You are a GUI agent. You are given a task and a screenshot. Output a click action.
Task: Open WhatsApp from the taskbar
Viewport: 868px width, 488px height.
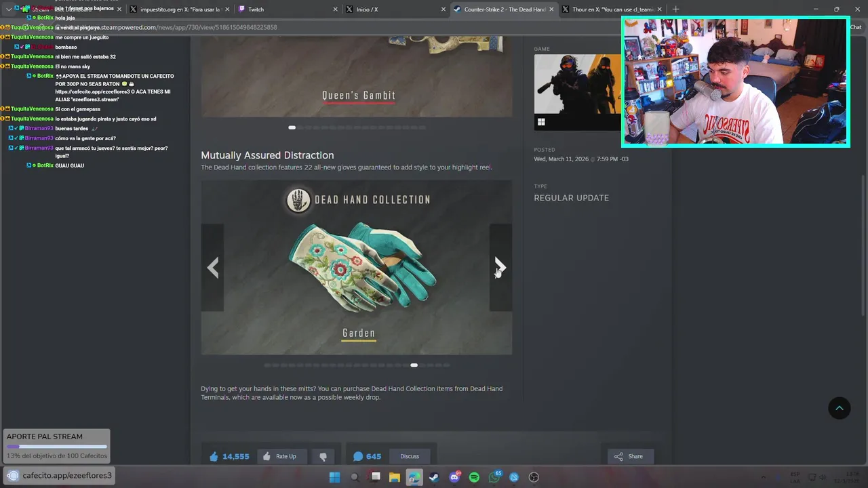point(494,477)
